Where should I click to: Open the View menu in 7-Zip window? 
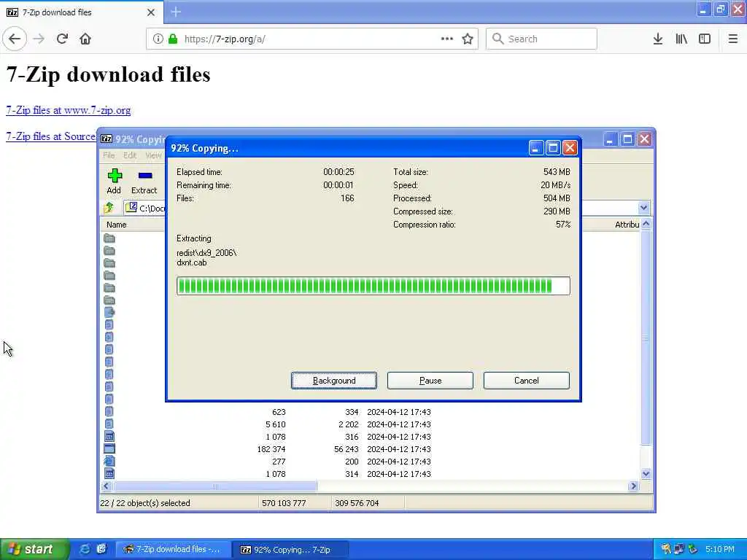(x=153, y=155)
